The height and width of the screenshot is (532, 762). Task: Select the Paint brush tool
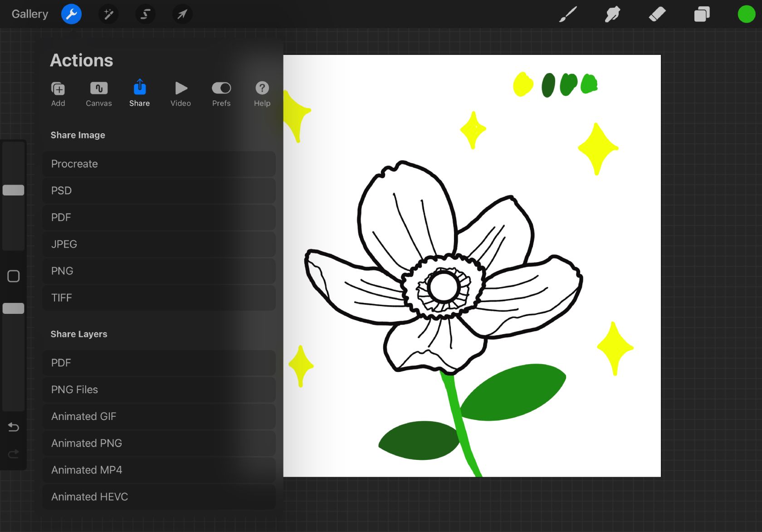(x=568, y=14)
